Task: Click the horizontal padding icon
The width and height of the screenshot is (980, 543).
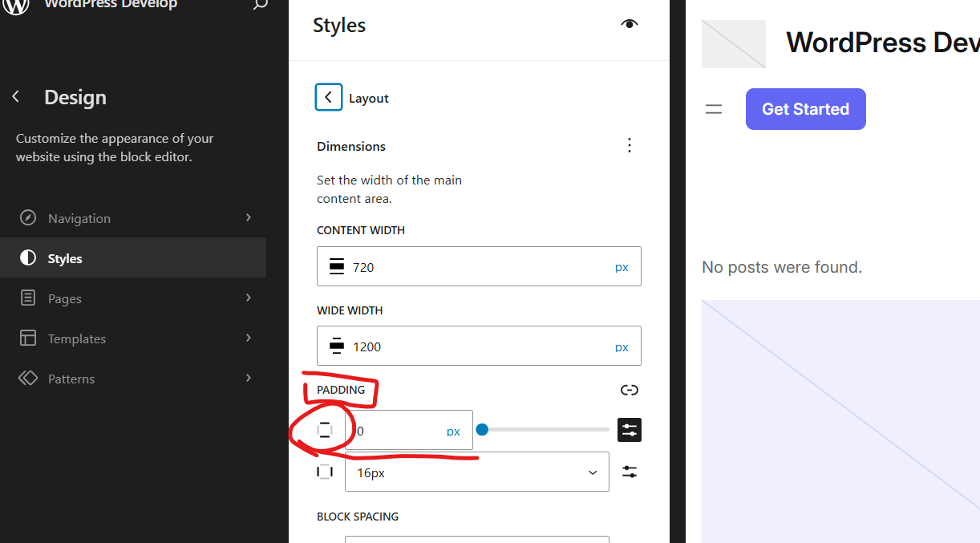Action: click(325, 472)
